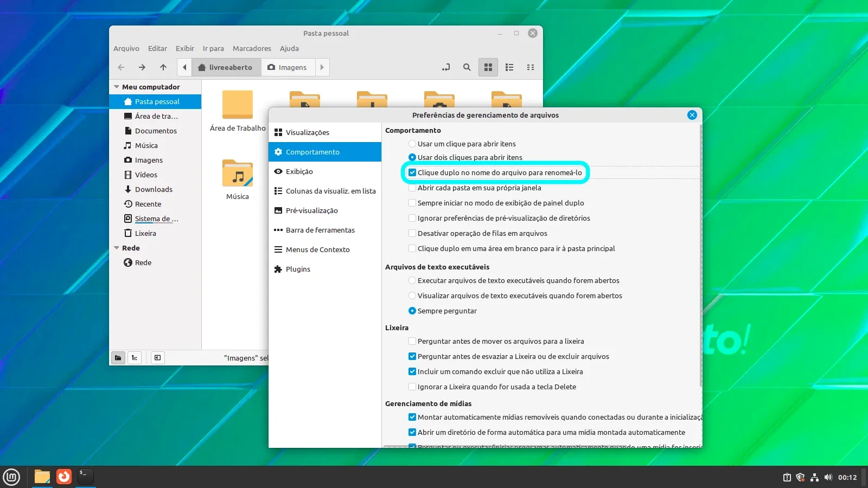Open the 'Menus de Contexto' preferences page

click(x=325, y=249)
